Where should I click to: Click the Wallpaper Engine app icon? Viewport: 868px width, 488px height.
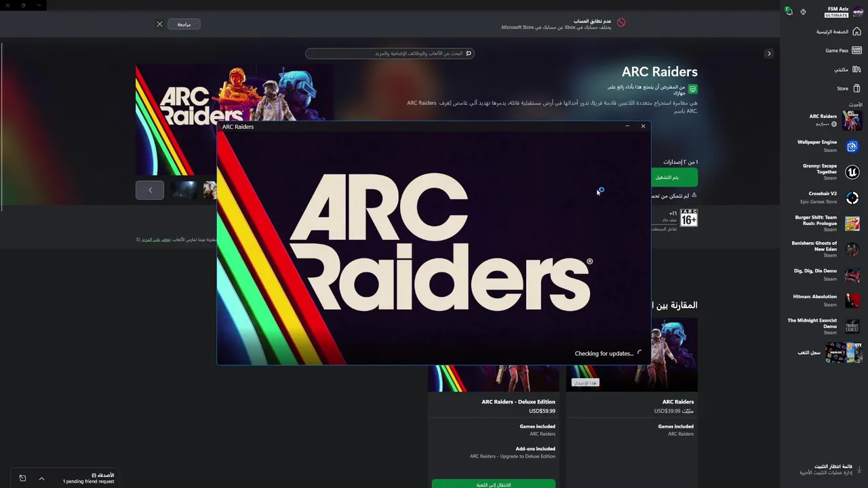point(852,146)
